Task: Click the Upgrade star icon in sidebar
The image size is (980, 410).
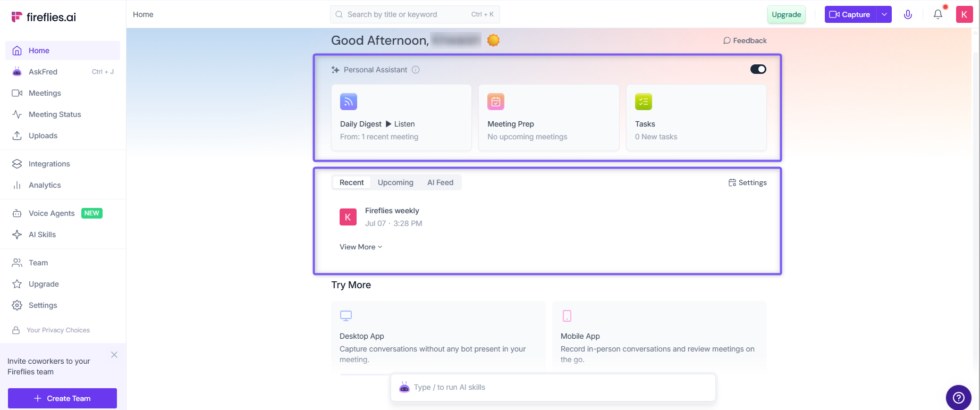Action: 17,284
